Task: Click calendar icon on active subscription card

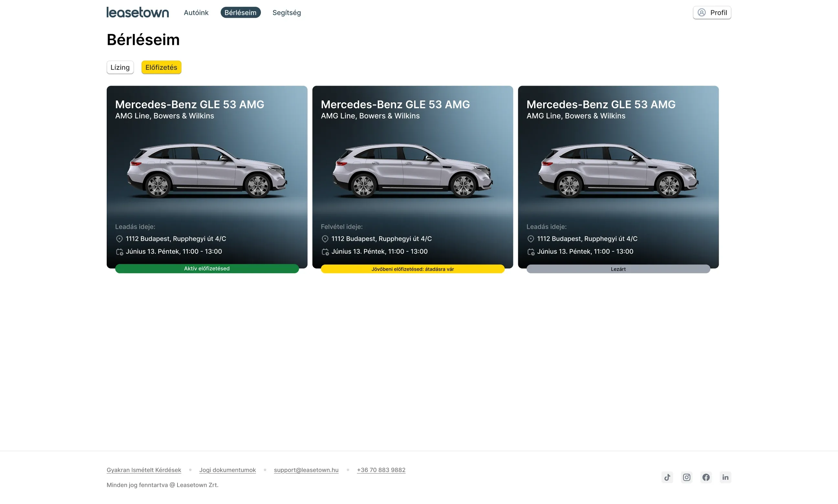Action: click(x=119, y=252)
